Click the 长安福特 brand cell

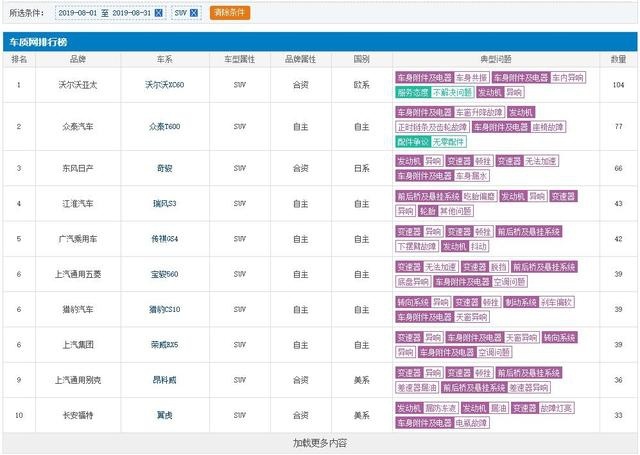pyautogui.click(x=78, y=415)
